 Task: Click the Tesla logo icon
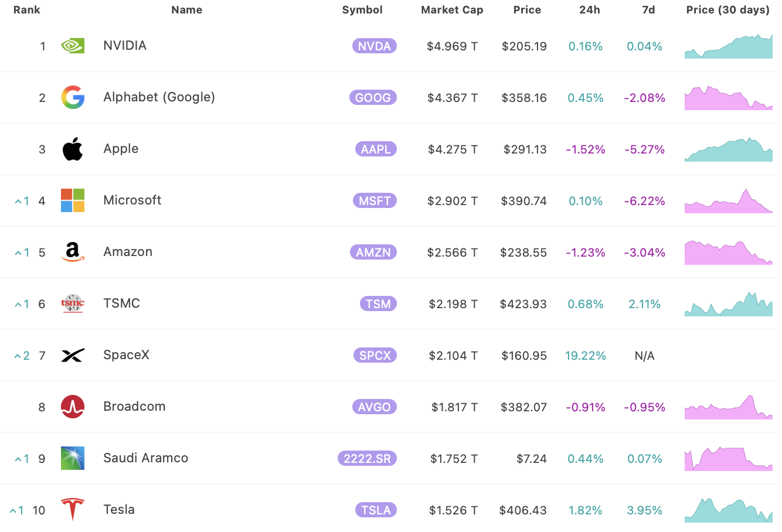point(73,510)
